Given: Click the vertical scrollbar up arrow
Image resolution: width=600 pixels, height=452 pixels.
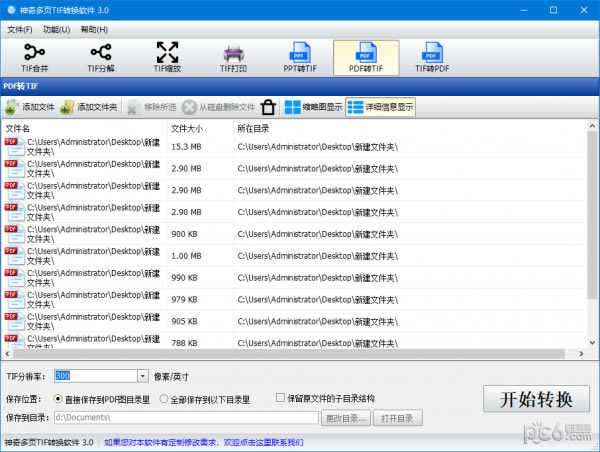Looking at the screenshot, I should pyautogui.click(x=592, y=126).
